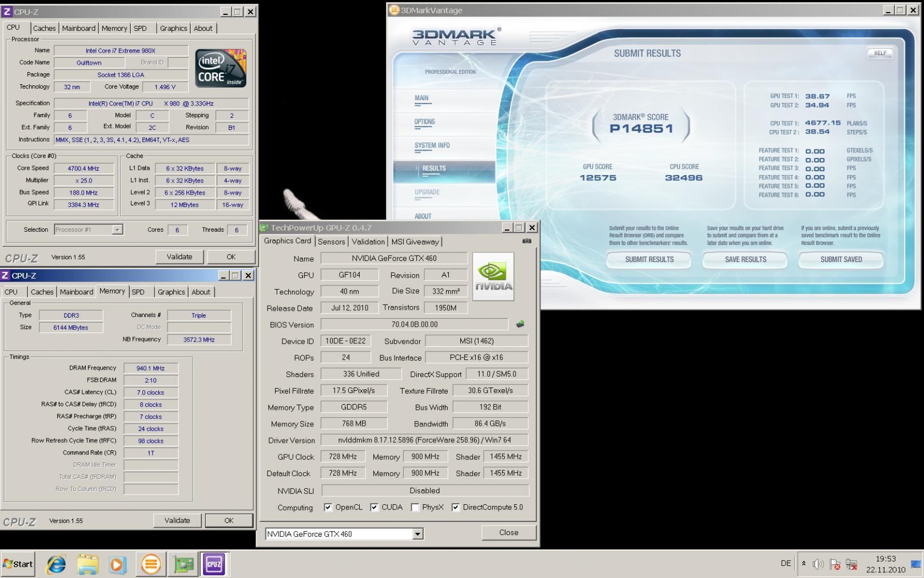Click the Action Center flag tray icon
924x578 pixels.
pyautogui.click(x=835, y=564)
